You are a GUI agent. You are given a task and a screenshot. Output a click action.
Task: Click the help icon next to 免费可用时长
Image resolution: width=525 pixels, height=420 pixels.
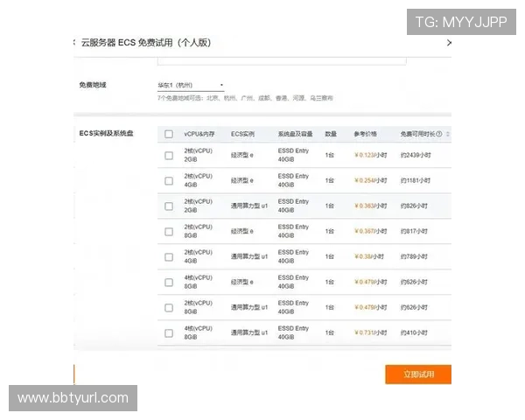click(439, 134)
